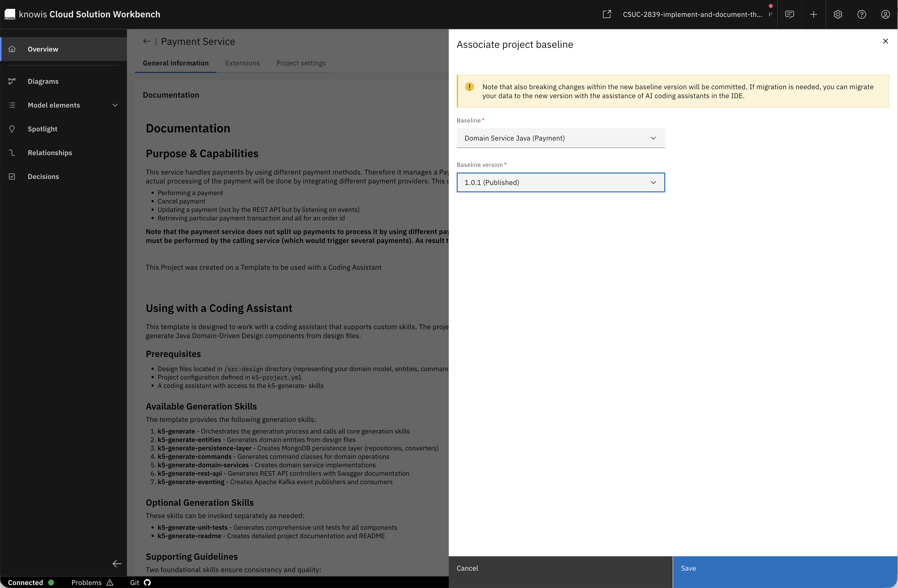Click the green Connected status dot
898x588 pixels.
pos(51,582)
